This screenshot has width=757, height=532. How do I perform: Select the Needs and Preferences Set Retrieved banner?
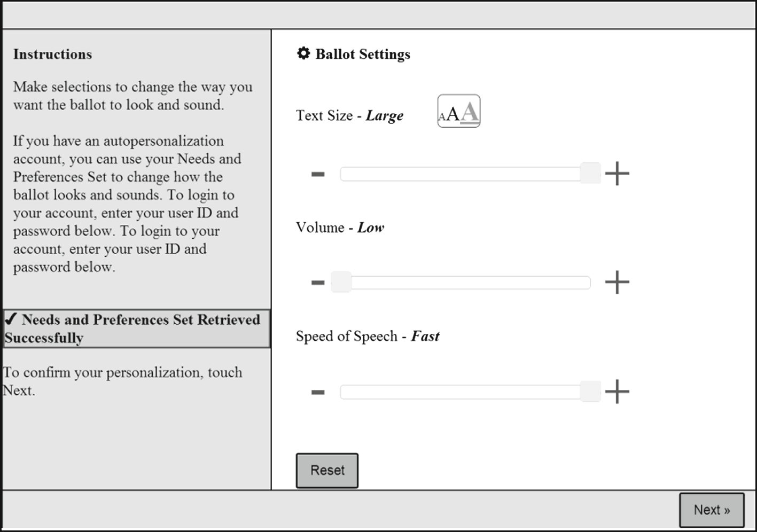point(136,328)
